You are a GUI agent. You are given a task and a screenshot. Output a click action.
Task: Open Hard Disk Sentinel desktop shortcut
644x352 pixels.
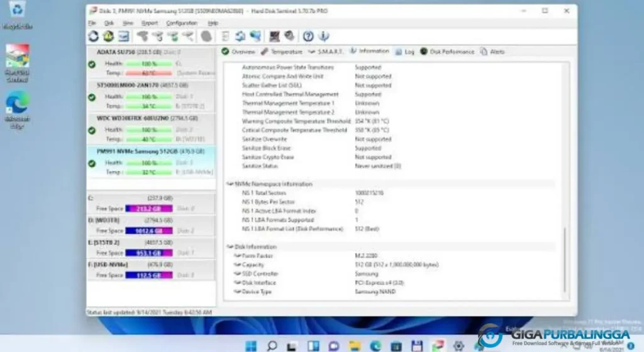click(x=17, y=62)
